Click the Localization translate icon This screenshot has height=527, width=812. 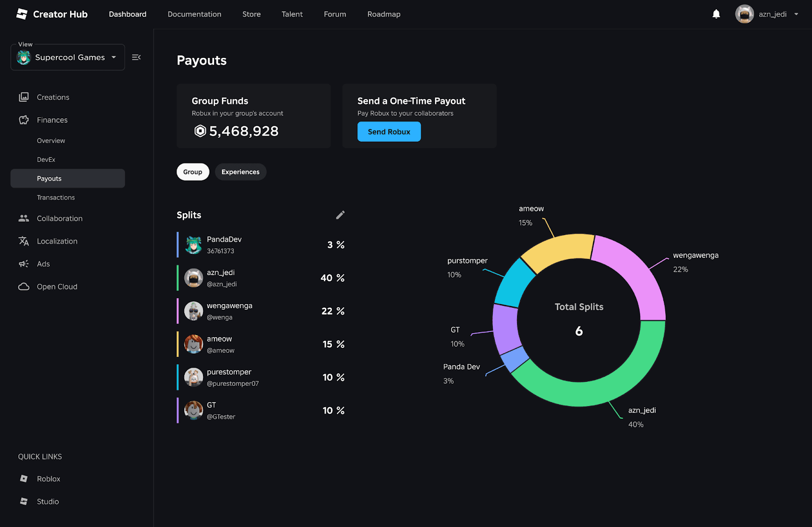click(24, 241)
